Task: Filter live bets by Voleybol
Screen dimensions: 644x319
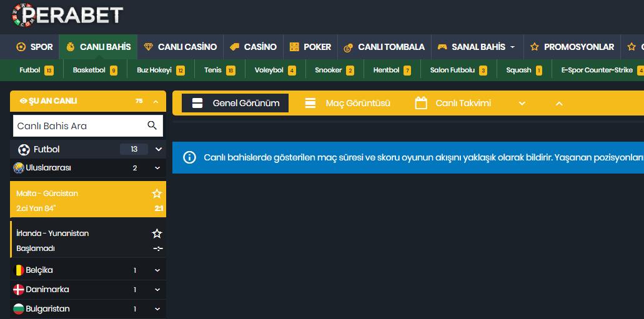Action: (x=275, y=70)
